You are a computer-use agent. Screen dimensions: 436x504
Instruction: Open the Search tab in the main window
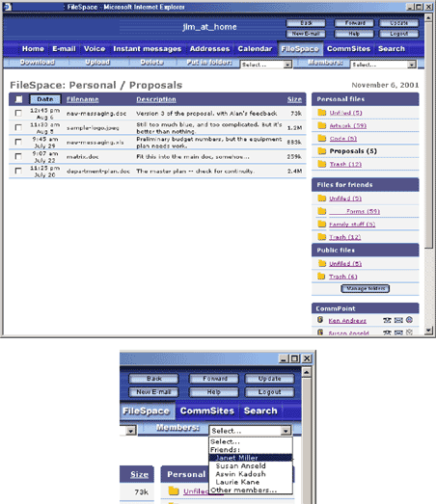[392, 49]
